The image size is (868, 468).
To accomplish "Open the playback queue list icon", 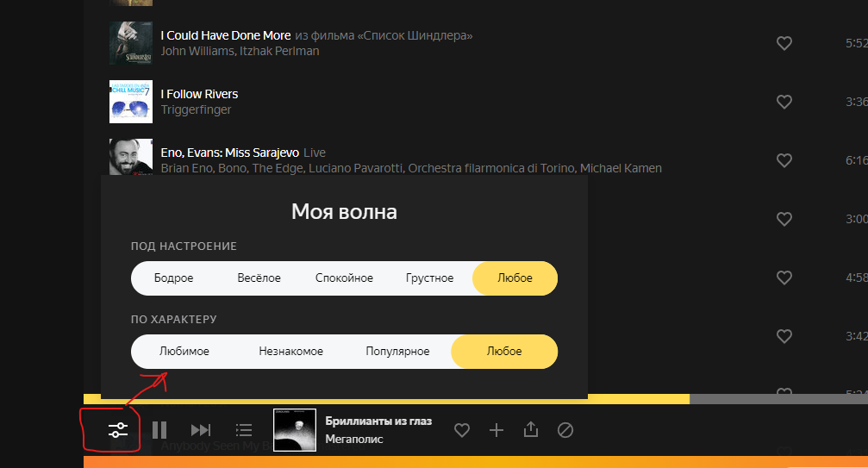I will coord(244,430).
